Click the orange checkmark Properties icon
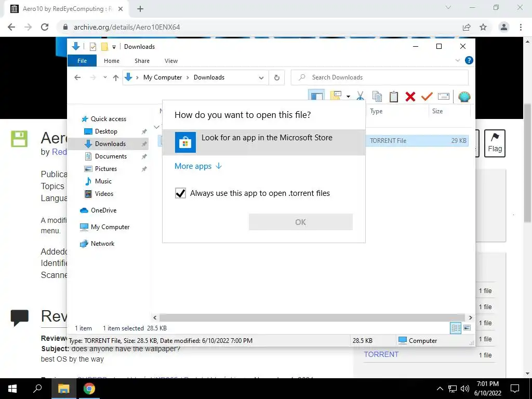 point(427,97)
